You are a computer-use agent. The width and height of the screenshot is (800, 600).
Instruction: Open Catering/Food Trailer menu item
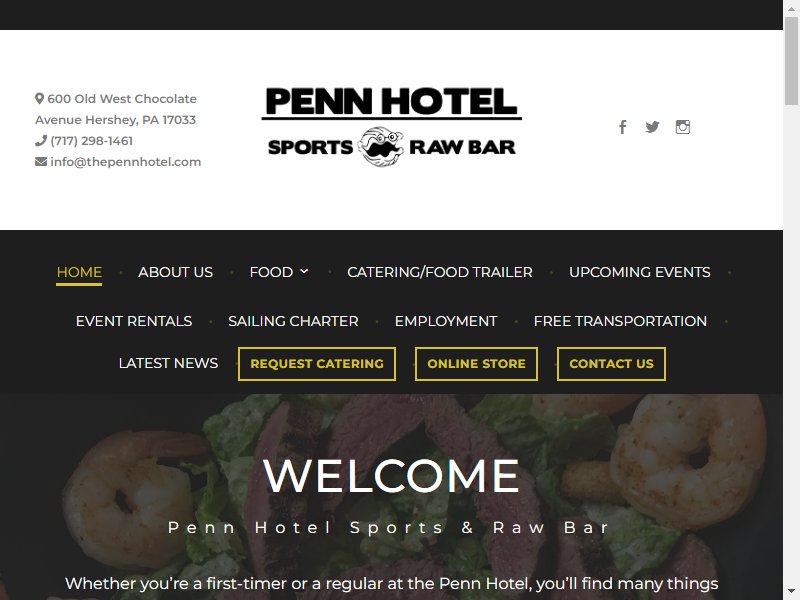pyautogui.click(x=440, y=272)
